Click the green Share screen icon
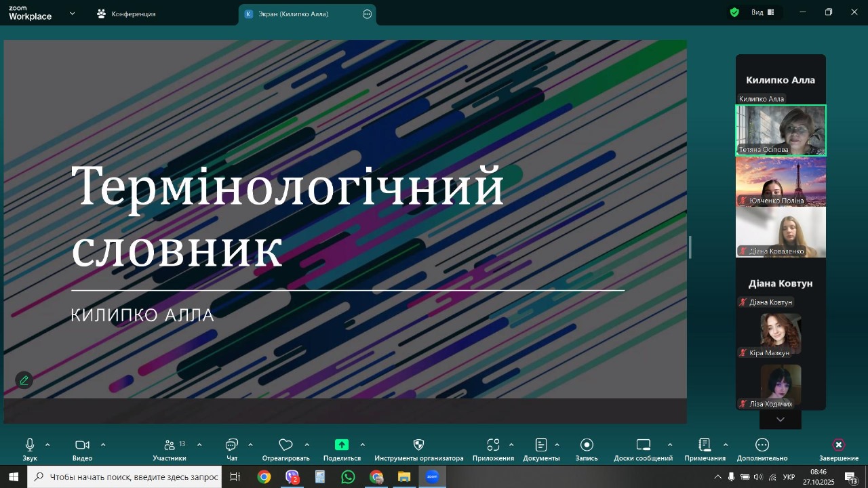The width and height of the screenshot is (868, 488). pyautogui.click(x=342, y=445)
